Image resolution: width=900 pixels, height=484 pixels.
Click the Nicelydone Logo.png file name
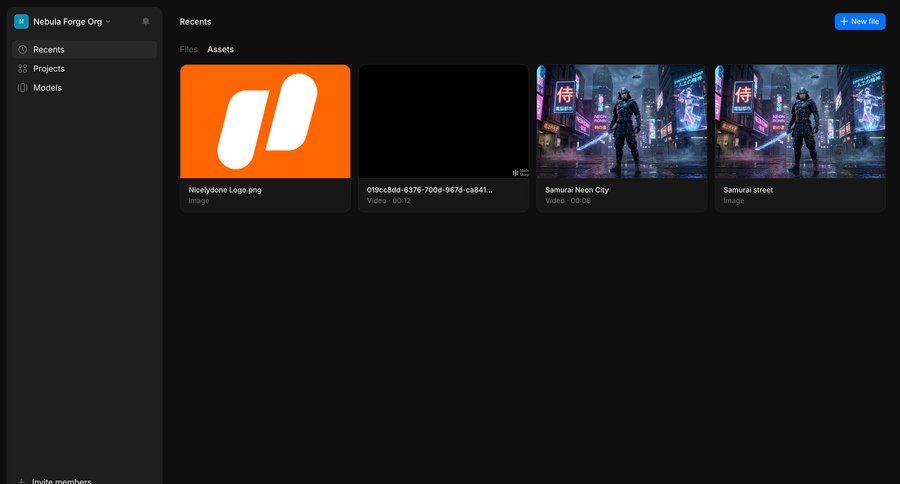pos(225,189)
